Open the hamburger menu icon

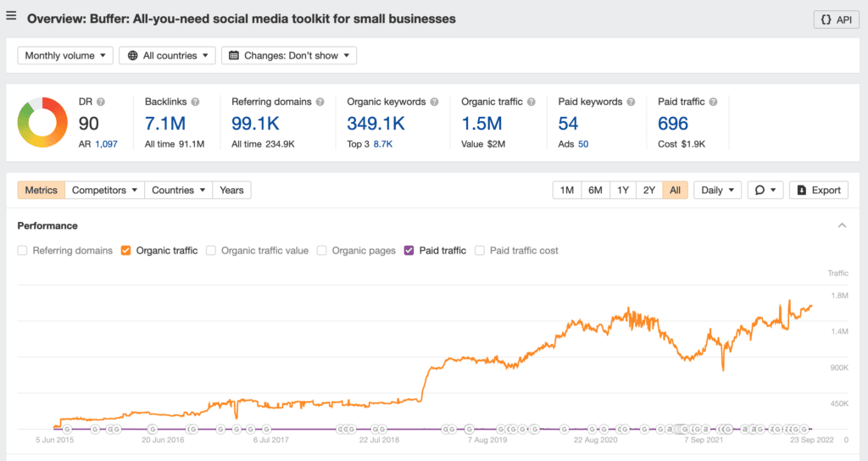point(11,16)
